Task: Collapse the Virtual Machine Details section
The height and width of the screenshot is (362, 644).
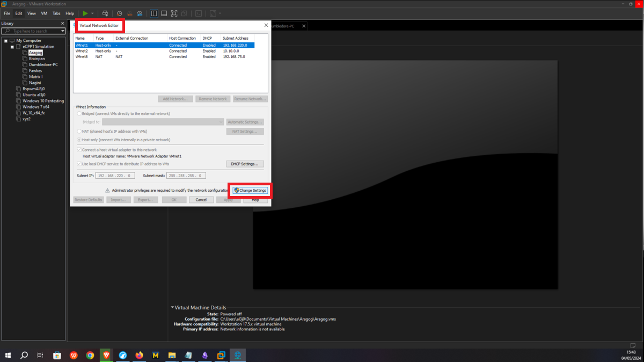Action: (172, 308)
